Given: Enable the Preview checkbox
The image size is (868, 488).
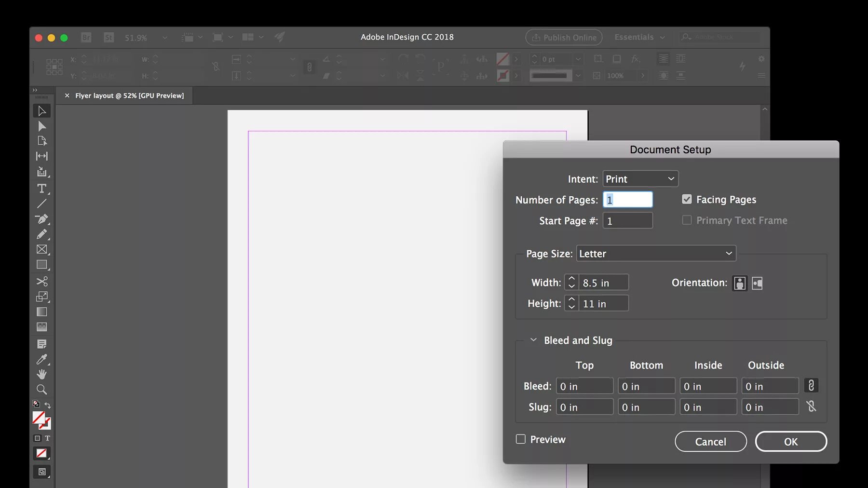Looking at the screenshot, I should [x=521, y=439].
